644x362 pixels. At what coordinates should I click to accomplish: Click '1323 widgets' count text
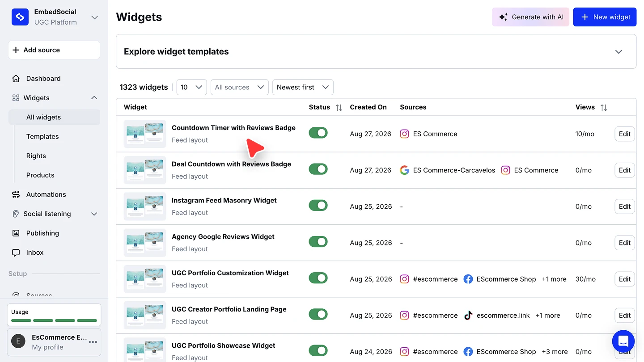pos(144,87)
